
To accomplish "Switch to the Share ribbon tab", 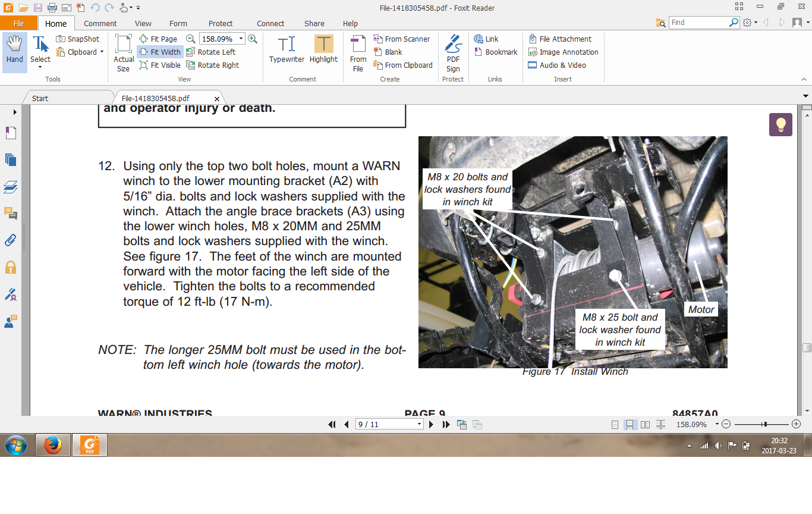I will point(314,23).
